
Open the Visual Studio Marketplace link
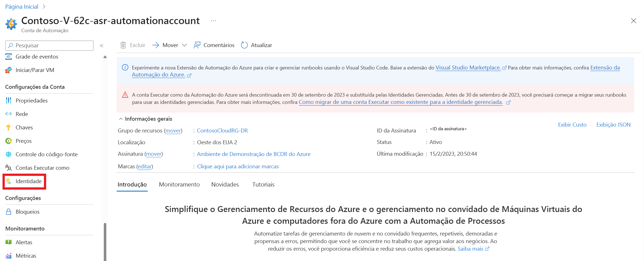pos(468,67)
